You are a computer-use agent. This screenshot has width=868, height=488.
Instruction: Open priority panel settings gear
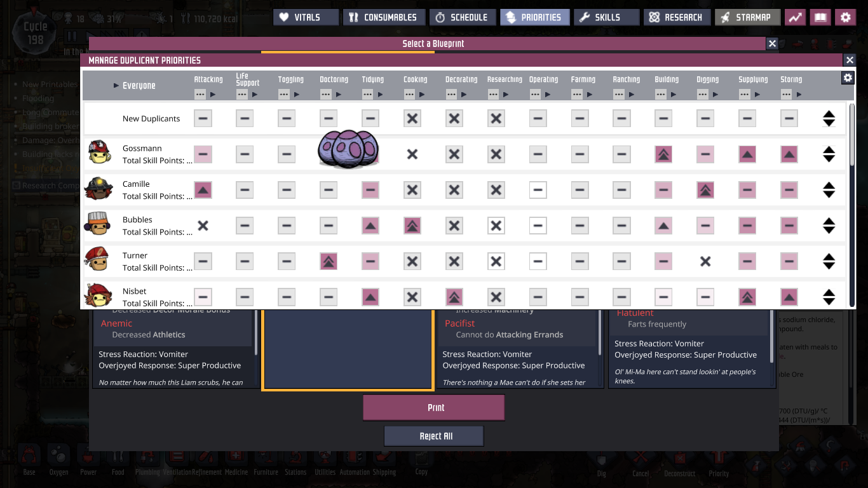point(847,78)
